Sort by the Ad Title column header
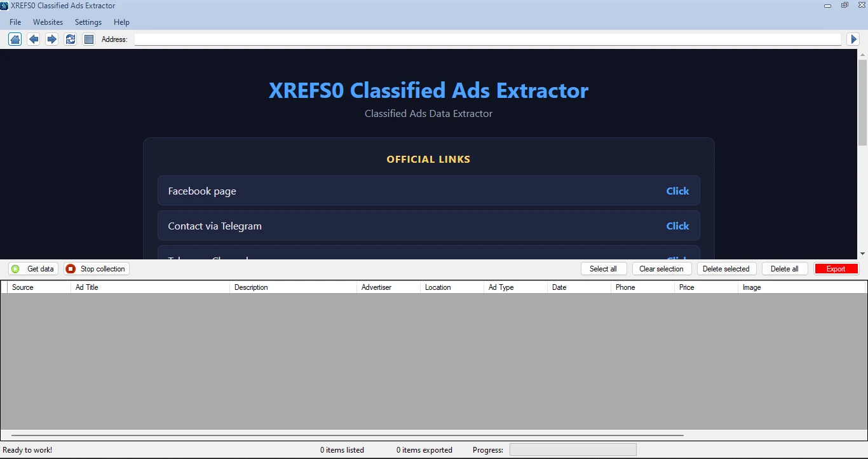Screen dimensions: 868x459 point(150,287)
